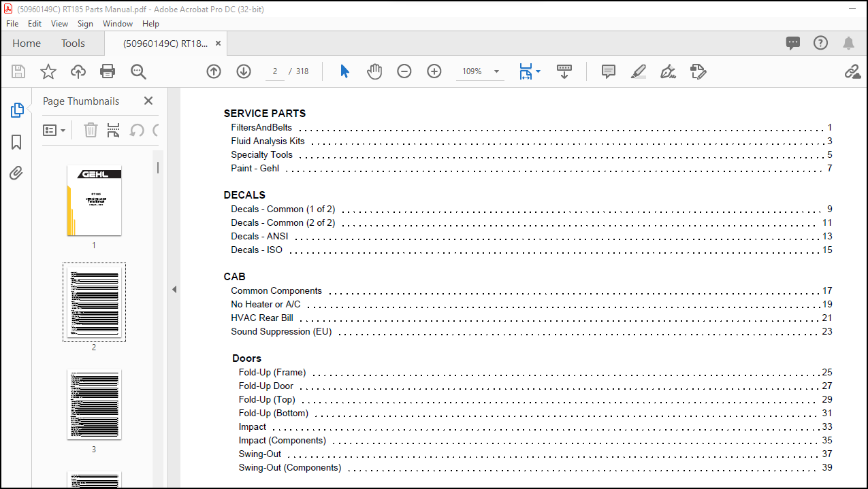Share a link to the file
This screenshot has width=868, height=489.
click(852, 71)
